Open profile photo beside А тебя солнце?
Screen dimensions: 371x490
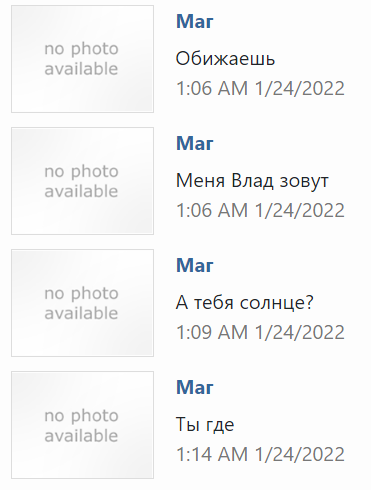tap(82, 303)
